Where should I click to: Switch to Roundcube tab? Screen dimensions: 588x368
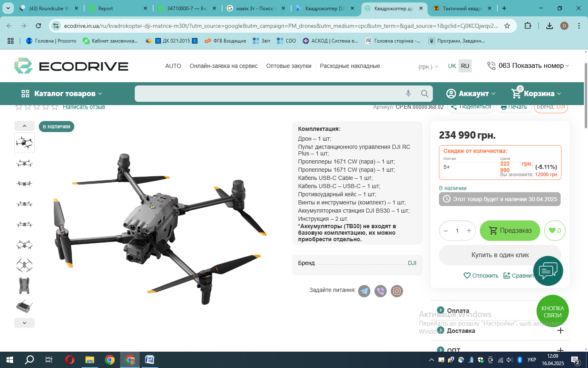pos(49,8)
